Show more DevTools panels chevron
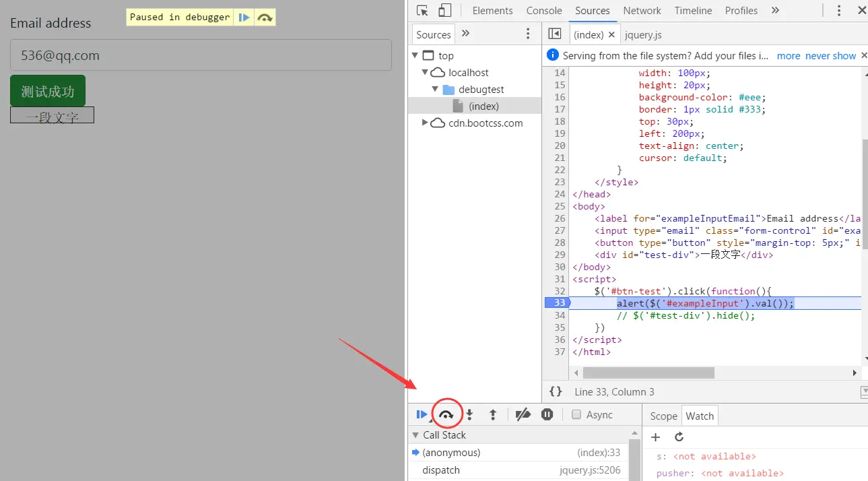Viewport: 868px width, 481px height. tap(775, 11)
